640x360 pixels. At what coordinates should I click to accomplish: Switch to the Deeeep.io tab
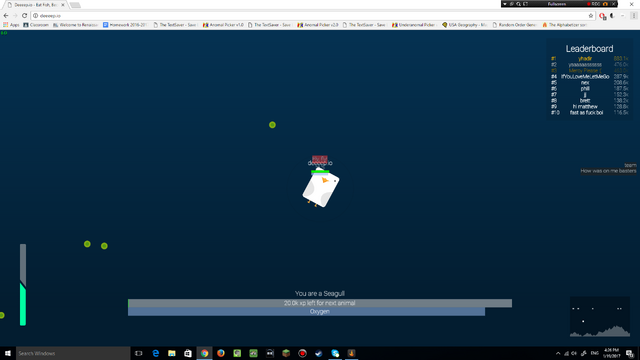click(x=36, y=5)
